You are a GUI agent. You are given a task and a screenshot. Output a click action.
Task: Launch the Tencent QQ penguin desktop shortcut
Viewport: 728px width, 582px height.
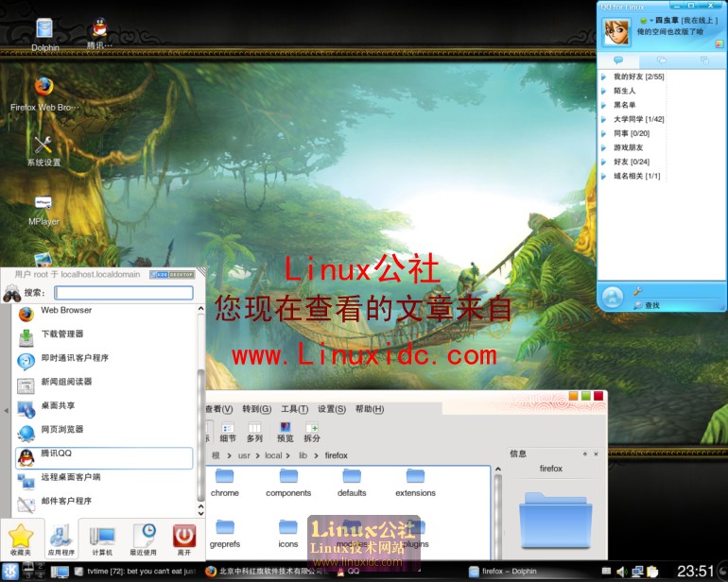(99, 32)
